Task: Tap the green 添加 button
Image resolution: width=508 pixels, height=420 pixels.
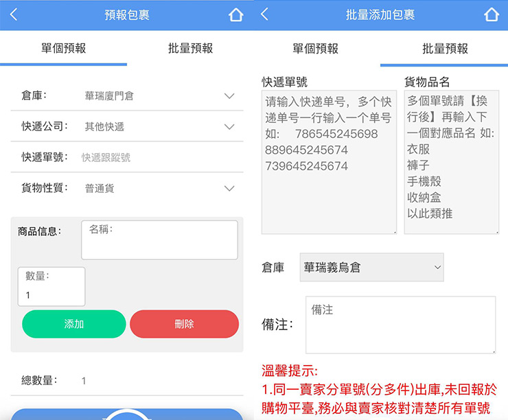Action: [x=74, y=324]
